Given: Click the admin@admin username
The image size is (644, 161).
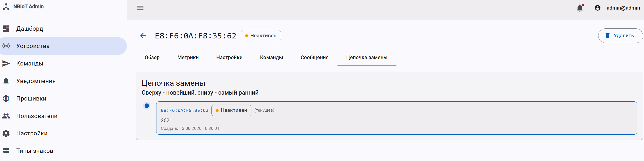Looking at the screenshot, I should pos(623,8).
